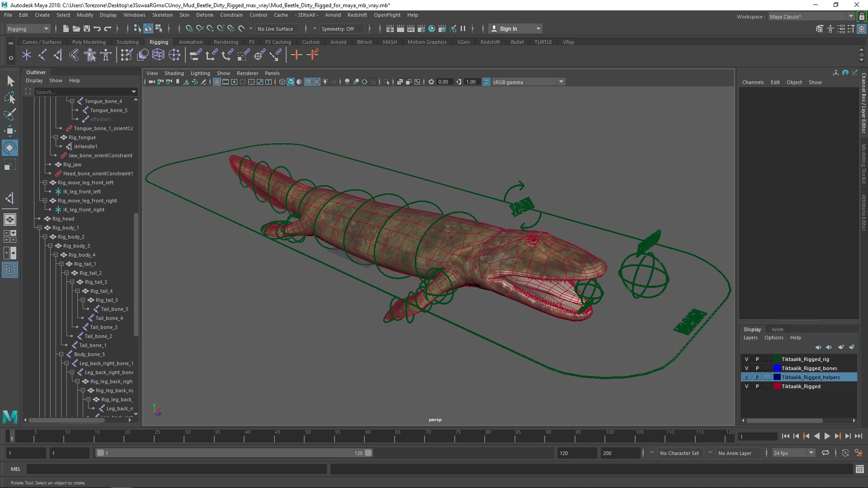Click the MEL command line input
This screenshot has height=488, width=868.
coord(176,469)
